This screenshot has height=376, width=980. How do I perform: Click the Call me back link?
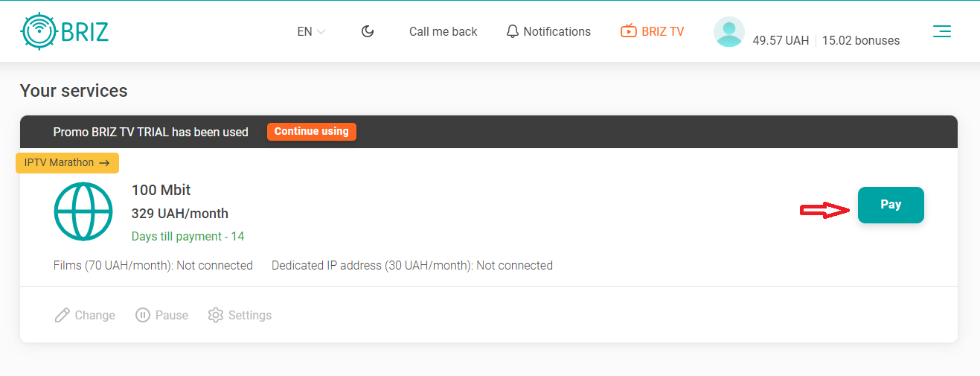pyautogui.click(x=443, y=31)
